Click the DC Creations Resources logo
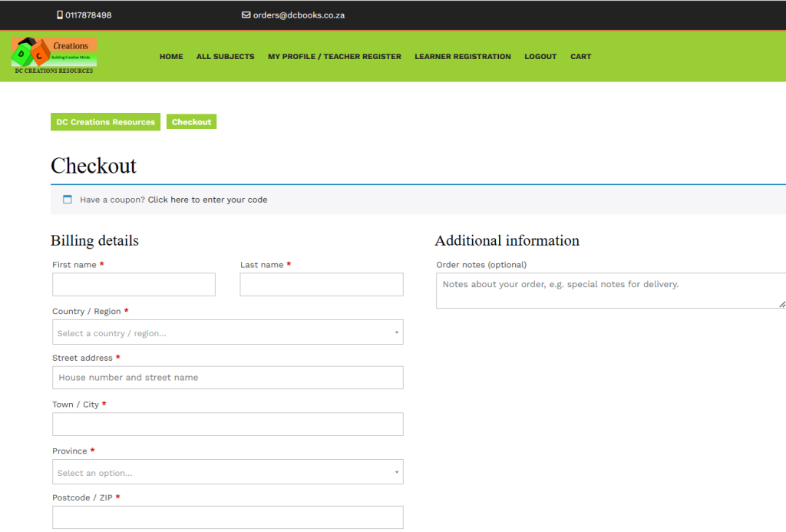This screenshot has height=532, width=786. (x=52, y=55)
